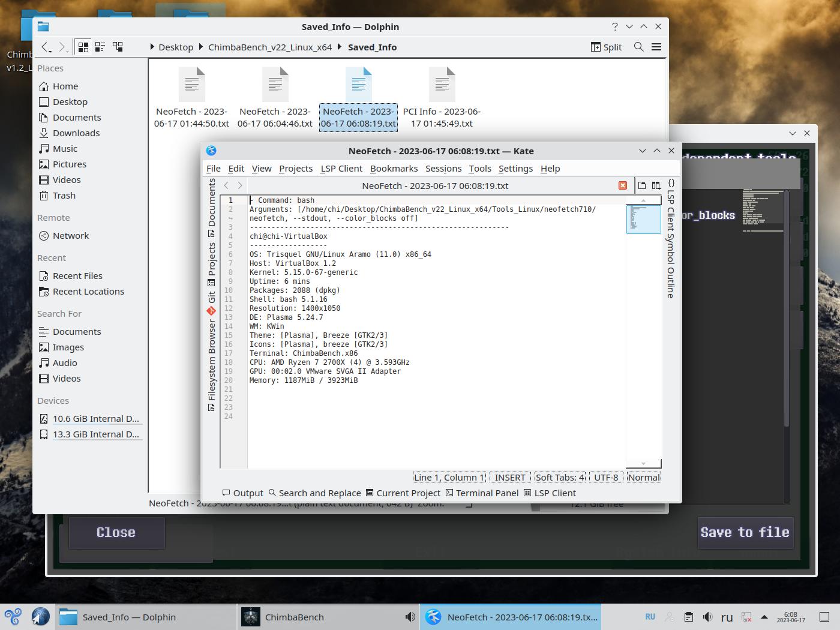Toggle LSP Client Symbol Outline panel
Screen dimensions: 840x630
point(671,239)
